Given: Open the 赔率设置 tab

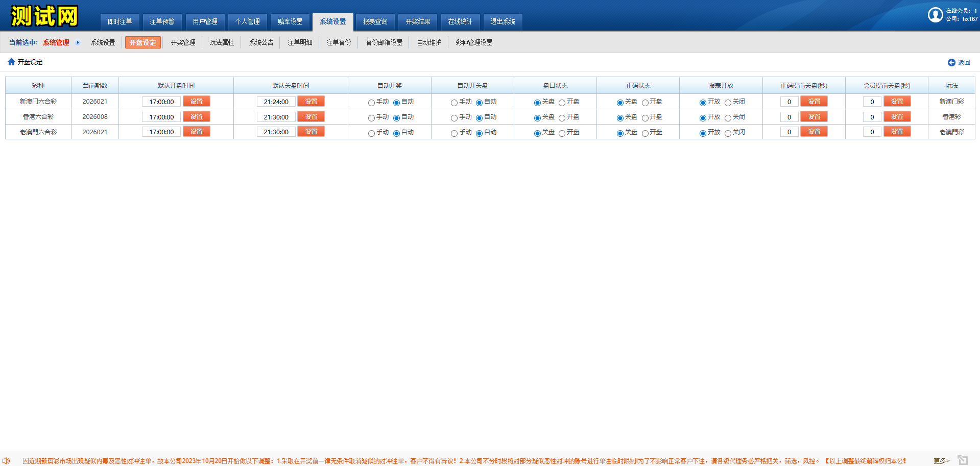Looking at the screenshot, I should click(290, 21).
